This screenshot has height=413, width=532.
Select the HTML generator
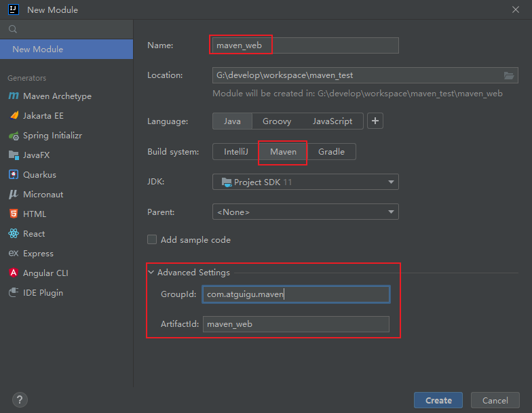[66, 214]
